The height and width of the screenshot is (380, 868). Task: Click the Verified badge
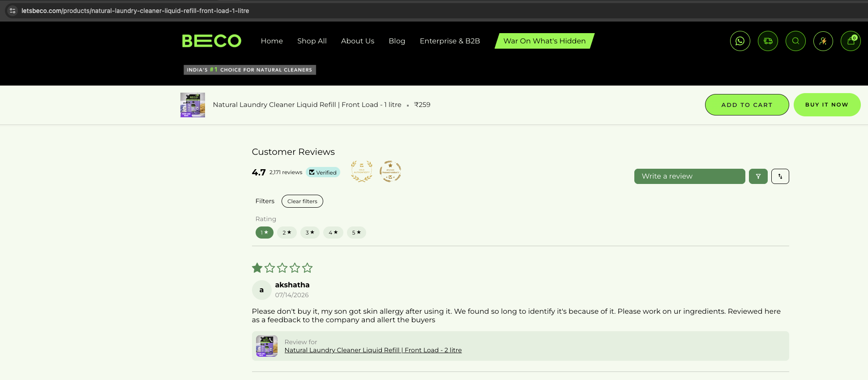point(323,172)
